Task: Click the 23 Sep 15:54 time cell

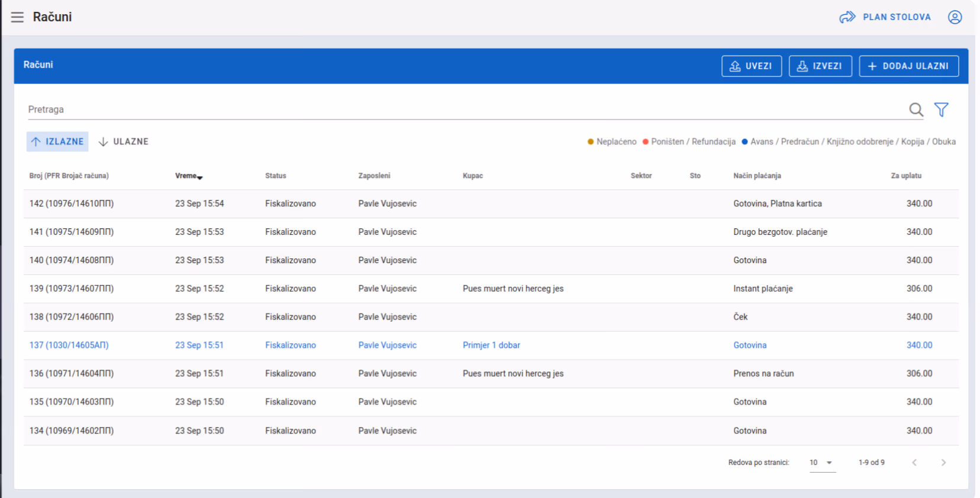Action: 199,203
